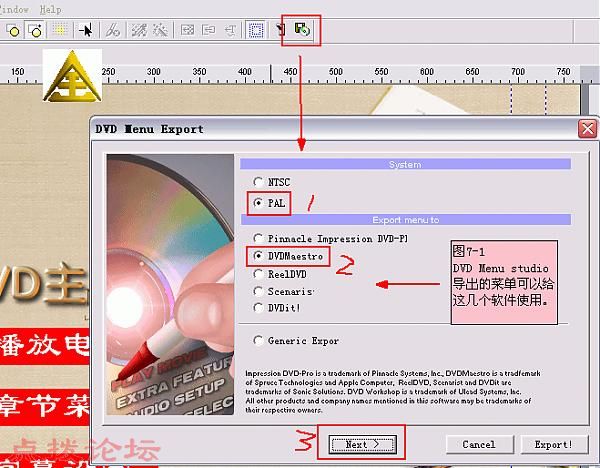This screenshot has height=468, width=600.
Task: Open the Help menu
Action: [x=50, y=9]
